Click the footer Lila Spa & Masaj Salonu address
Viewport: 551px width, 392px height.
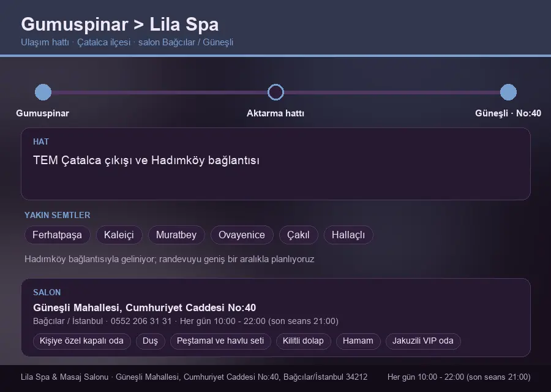click(x=194, y=377)
